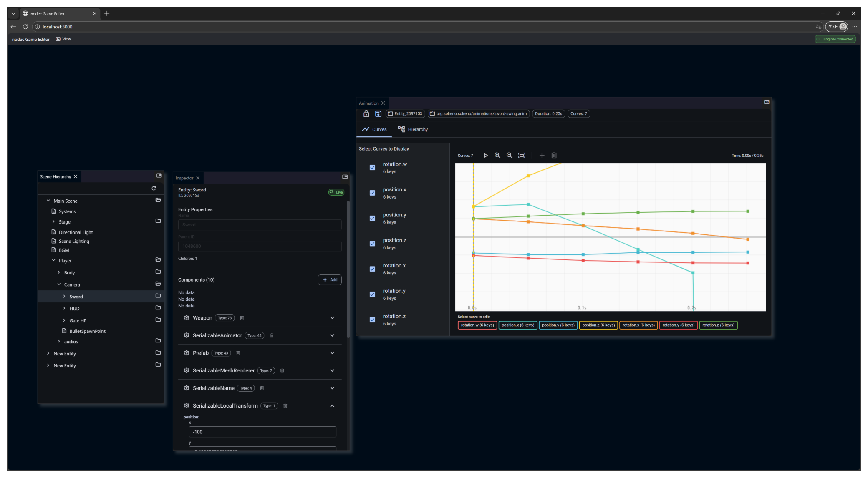
Task: Click the position x input field
Action: (262, 432)
